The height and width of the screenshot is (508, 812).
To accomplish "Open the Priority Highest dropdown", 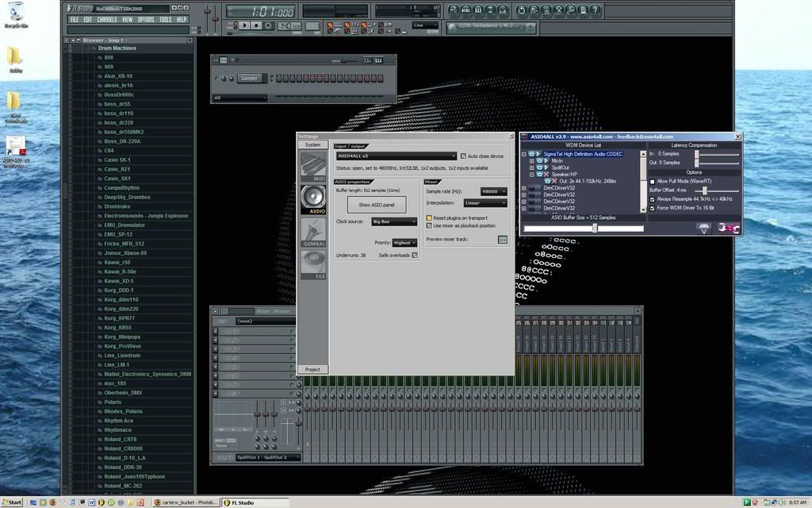I will (x=404, y=243).
